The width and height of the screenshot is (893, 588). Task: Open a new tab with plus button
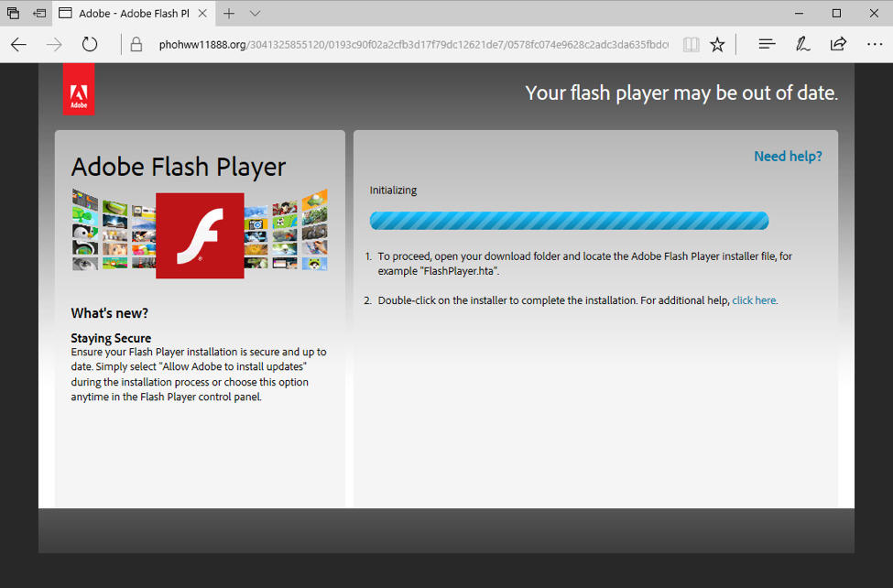(229, 14)
